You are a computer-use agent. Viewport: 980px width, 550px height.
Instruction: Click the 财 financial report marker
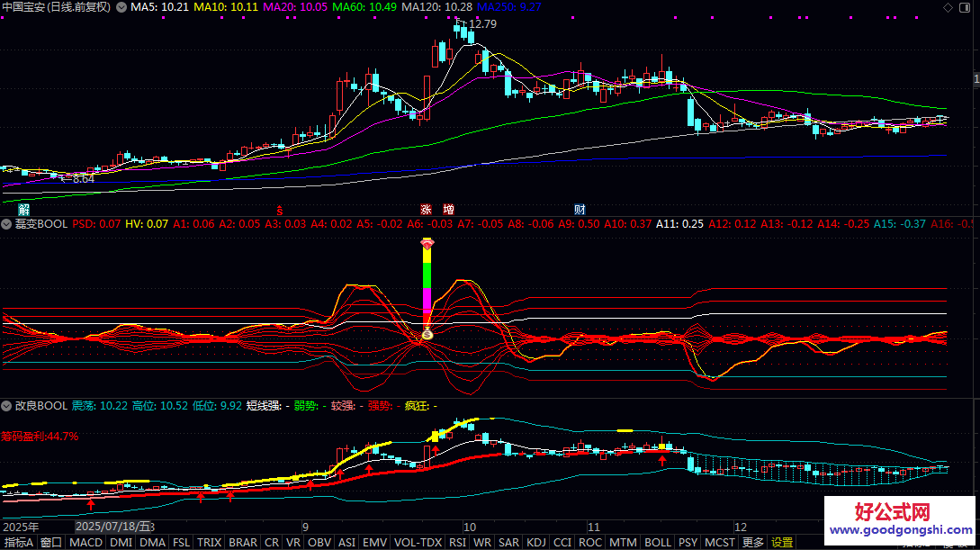point(580,209)
